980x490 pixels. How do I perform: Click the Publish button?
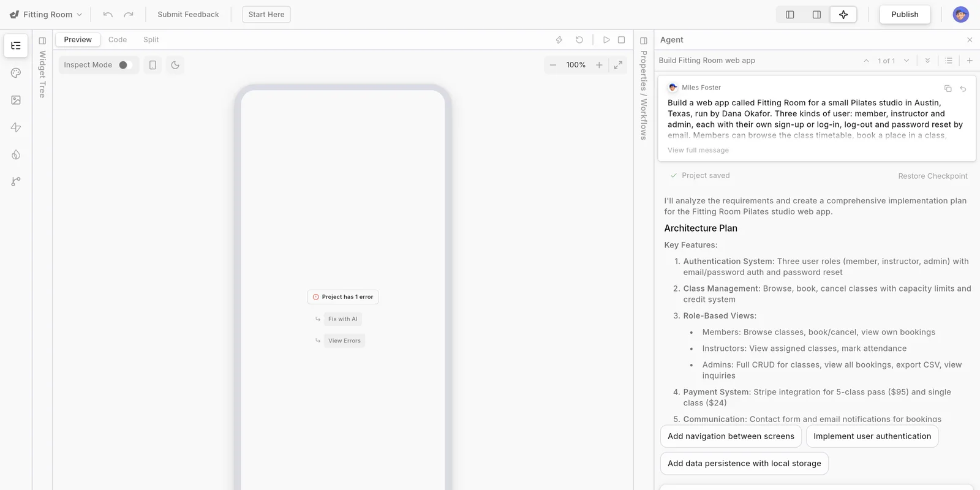[905, 15]
